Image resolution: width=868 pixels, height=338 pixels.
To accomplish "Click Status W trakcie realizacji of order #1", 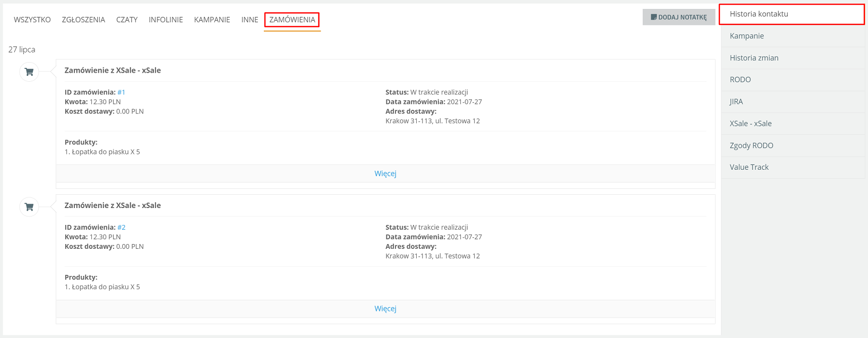I will [427, 92].
